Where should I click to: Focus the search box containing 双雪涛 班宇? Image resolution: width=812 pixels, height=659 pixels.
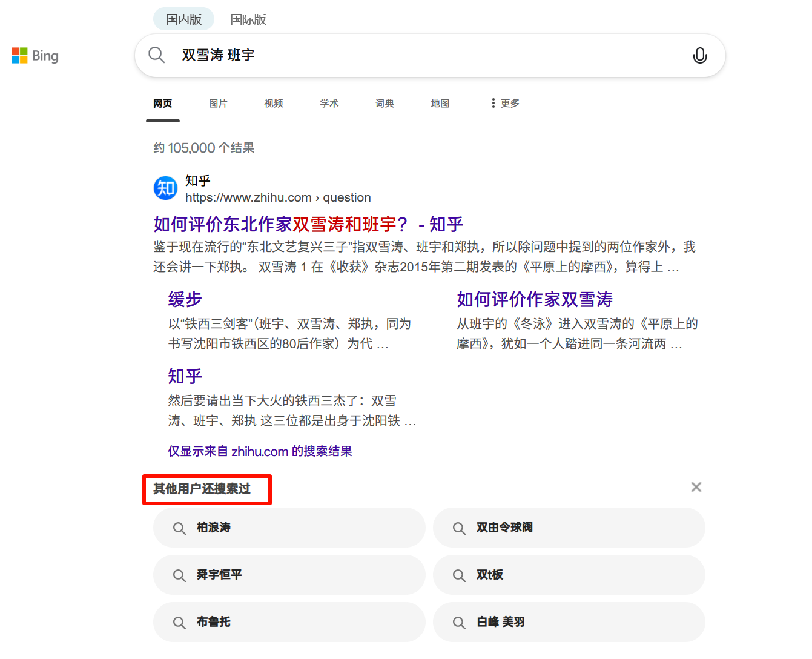[430, 55]
